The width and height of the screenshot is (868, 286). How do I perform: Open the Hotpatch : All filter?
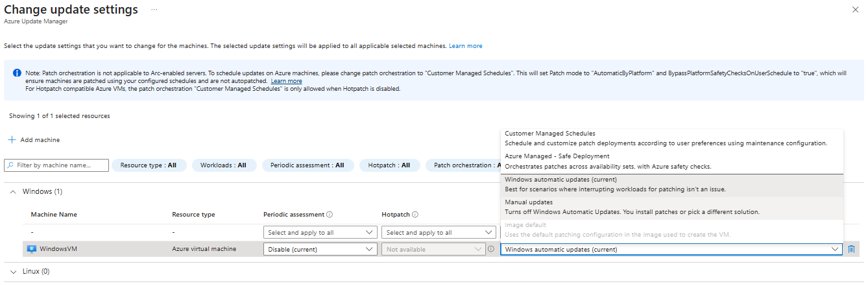tap(389, 165)
